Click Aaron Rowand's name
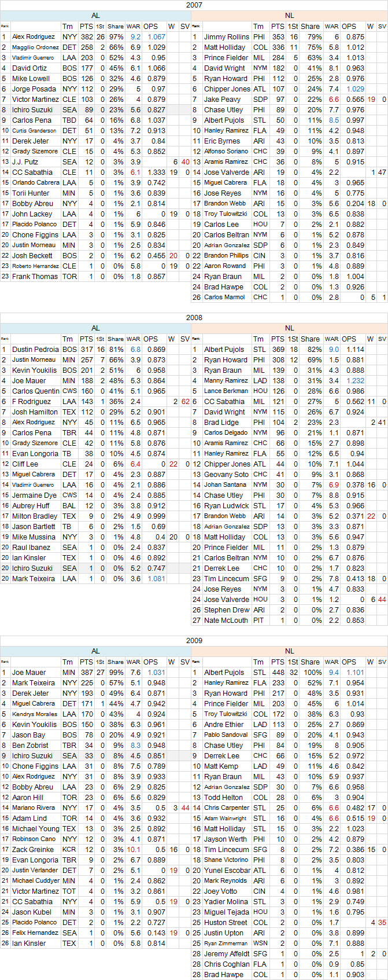Screen dimensions: 388x980 click(x=225, y=266)
